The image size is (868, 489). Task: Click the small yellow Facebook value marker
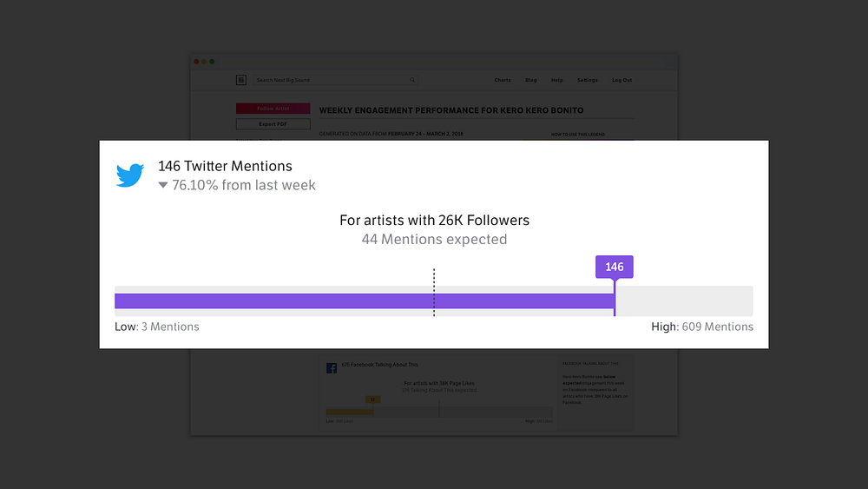[x=372, y=400]
